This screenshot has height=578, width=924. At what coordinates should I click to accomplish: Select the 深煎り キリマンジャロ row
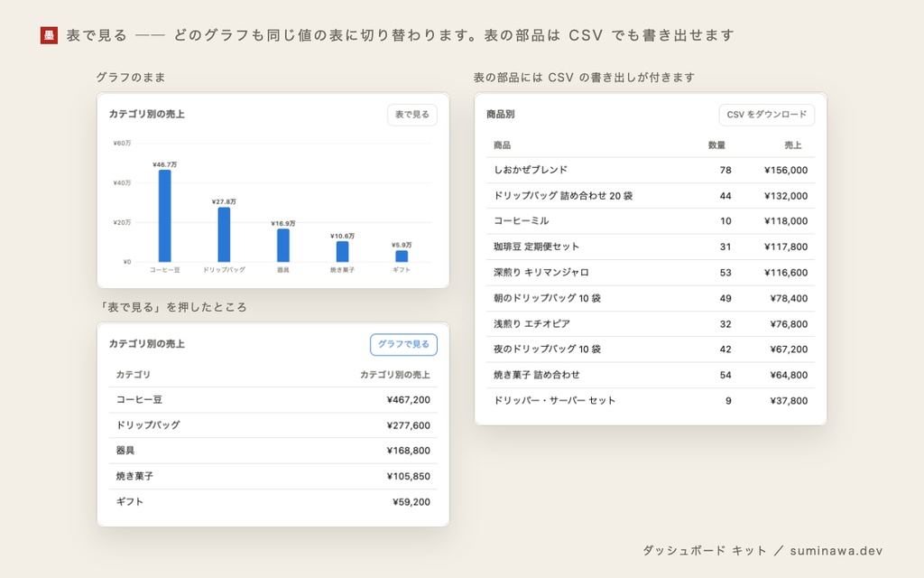coord(651,273)
